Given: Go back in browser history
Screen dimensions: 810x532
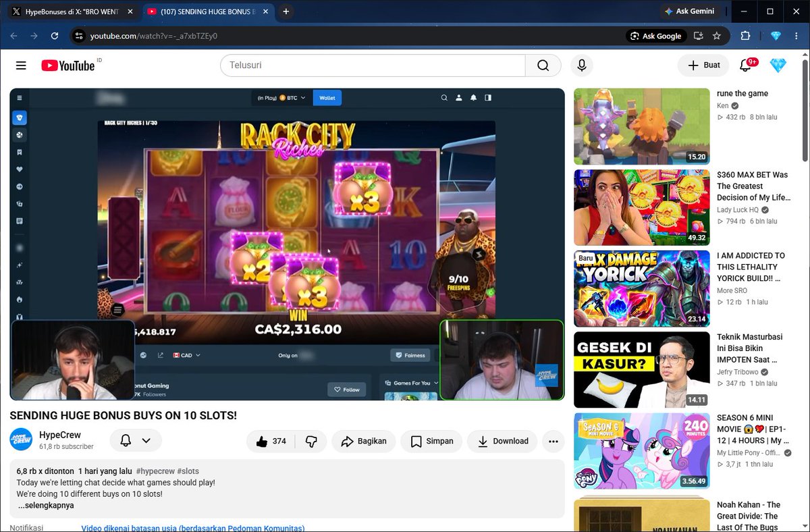Looking at the screenshot, I should [x=13, y=36].
